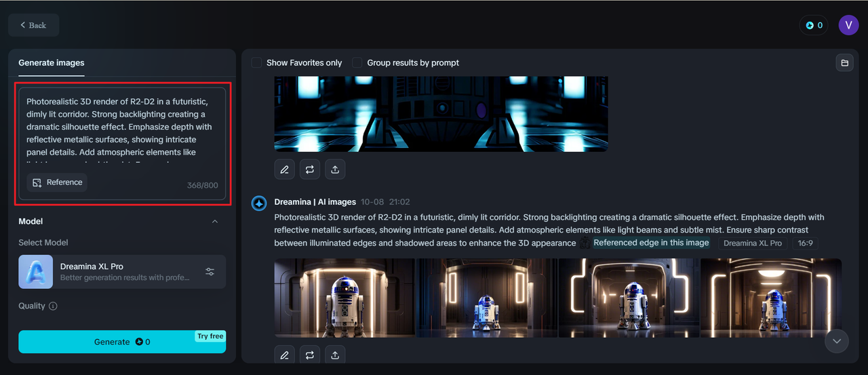Open the wide blue corridor image at top
Screen dimensions: 868x375
pyautogui.click(x=441, y=114)
